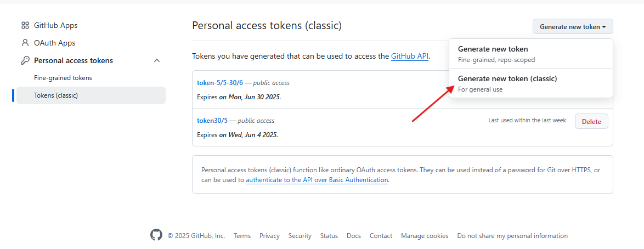Click the GitHub logo in footer
Screen dimensions: 644x249
pos(156,235)
